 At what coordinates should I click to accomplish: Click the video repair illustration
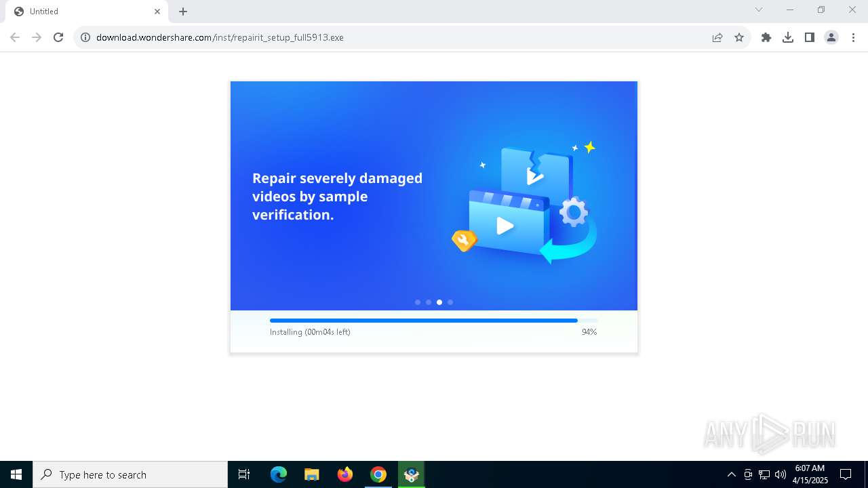click(526, 202)
